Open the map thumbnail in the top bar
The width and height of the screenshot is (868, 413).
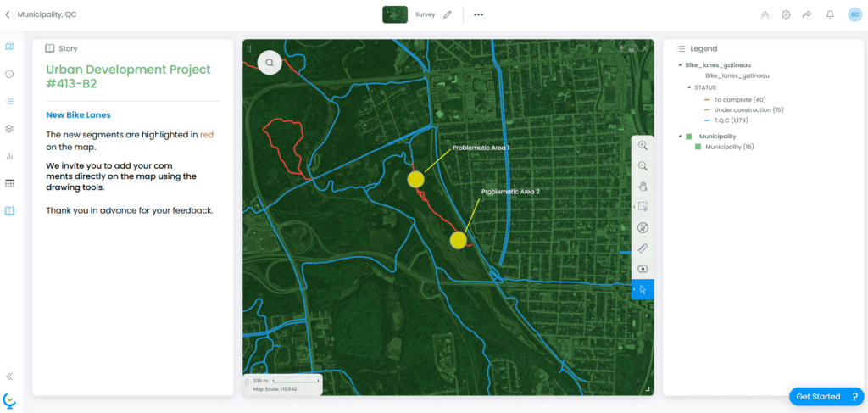tap(395, 15)
